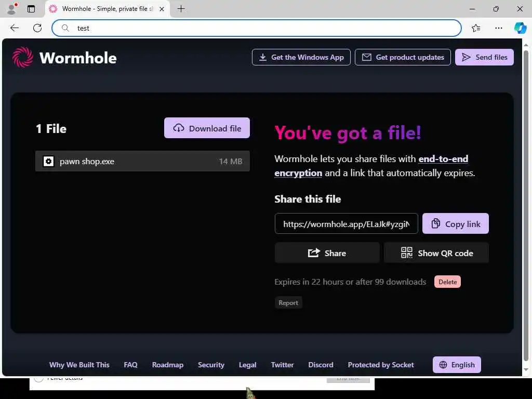532x399 pixels.
Task: Click the You've got a file! heading
Action: 348,132
